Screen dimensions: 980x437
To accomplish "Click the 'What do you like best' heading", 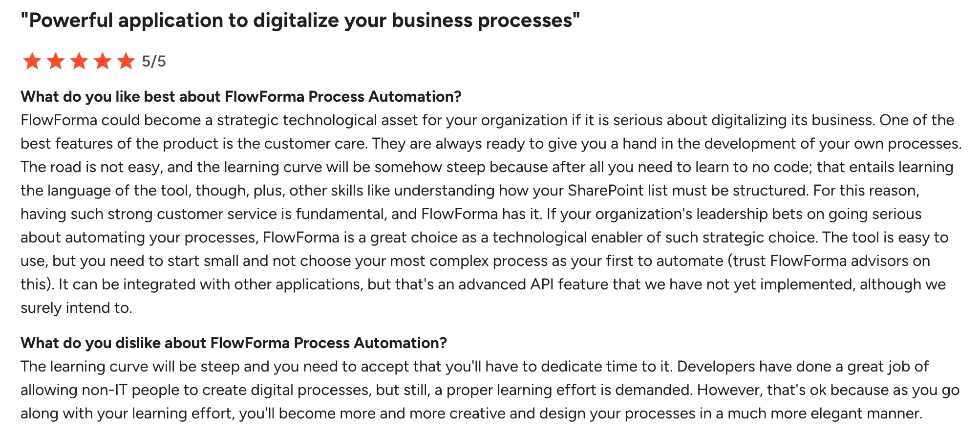I will [x=241, y=97].
